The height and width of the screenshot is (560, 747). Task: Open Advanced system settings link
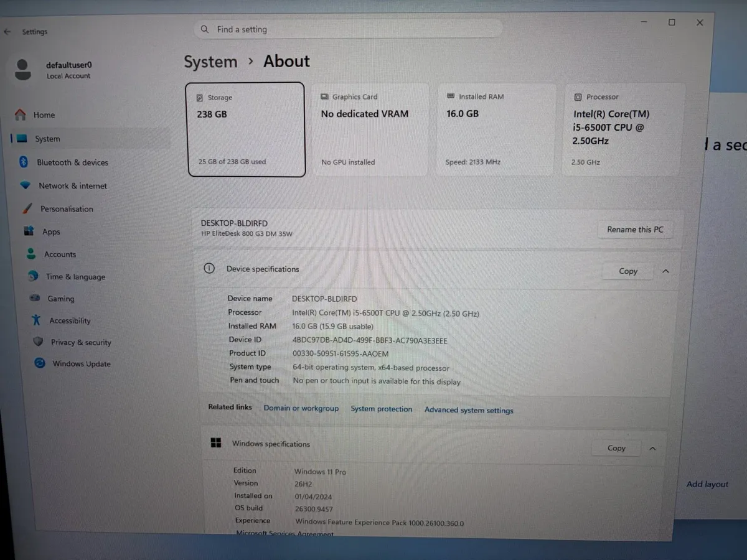(x=469, y=410)
